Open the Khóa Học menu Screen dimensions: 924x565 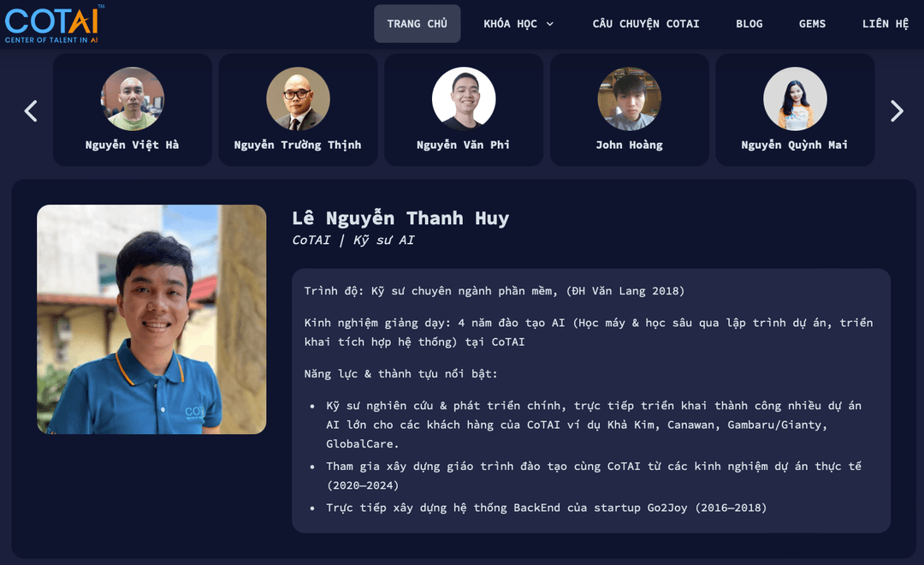[x=511, y=24]
